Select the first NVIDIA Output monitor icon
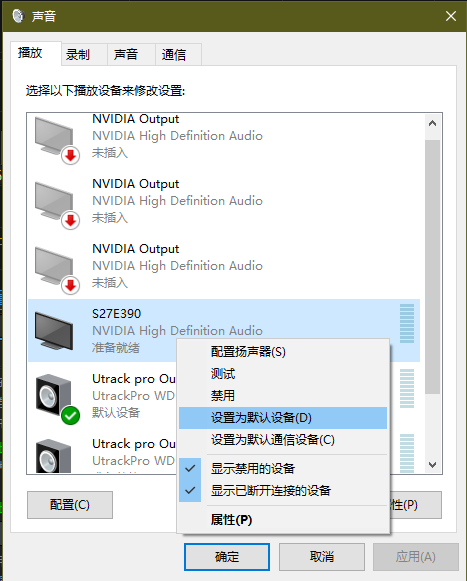The height and width of the screenshot is (581, 467). (x=54, y=136)
